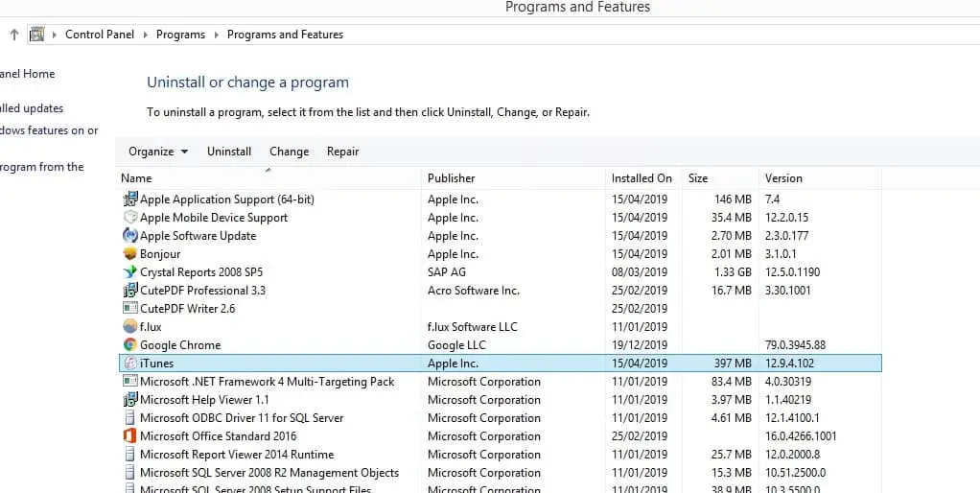Sort by the Name column header
980x493 pixels.
(268, 178)
